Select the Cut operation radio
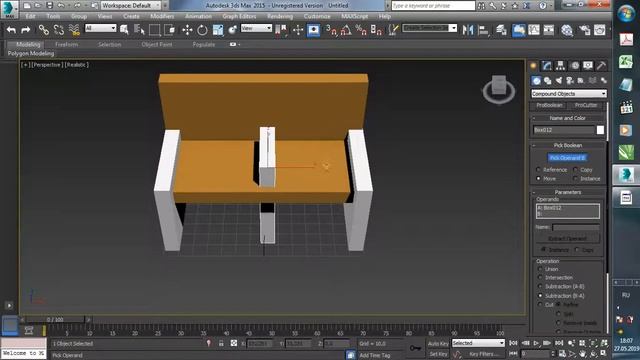 click(540, 304)
